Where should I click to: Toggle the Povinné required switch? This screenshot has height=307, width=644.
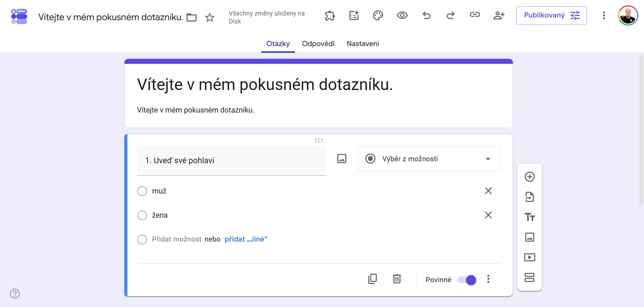(x=467, y=280)
